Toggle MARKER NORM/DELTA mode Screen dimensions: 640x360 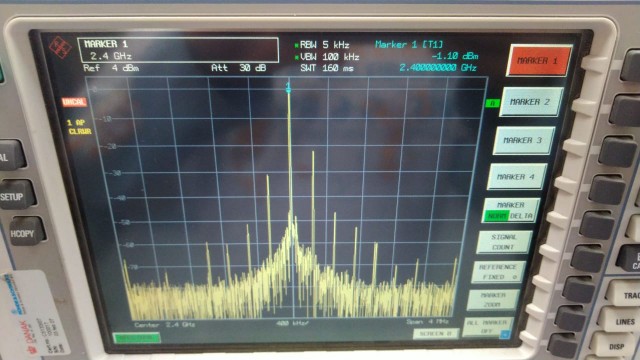click(x=510, y=210)
